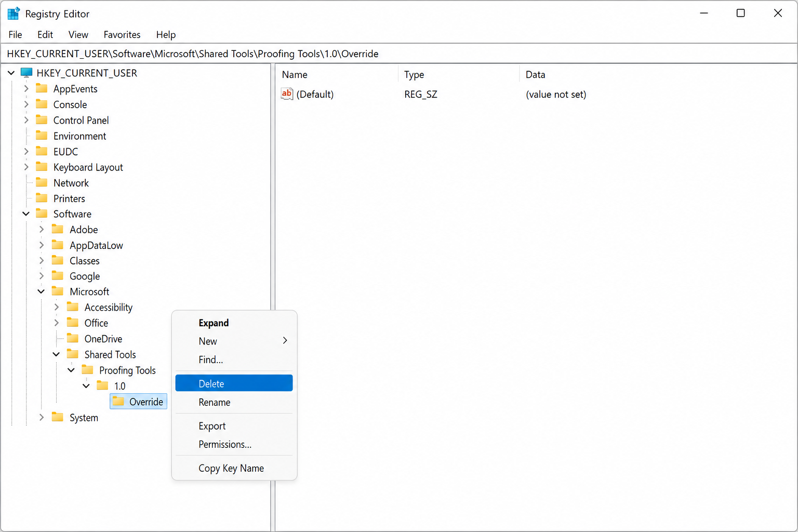The image size is (798, 532).
Task: Click the EUDC folder icon
Action: tap(42, 151)
